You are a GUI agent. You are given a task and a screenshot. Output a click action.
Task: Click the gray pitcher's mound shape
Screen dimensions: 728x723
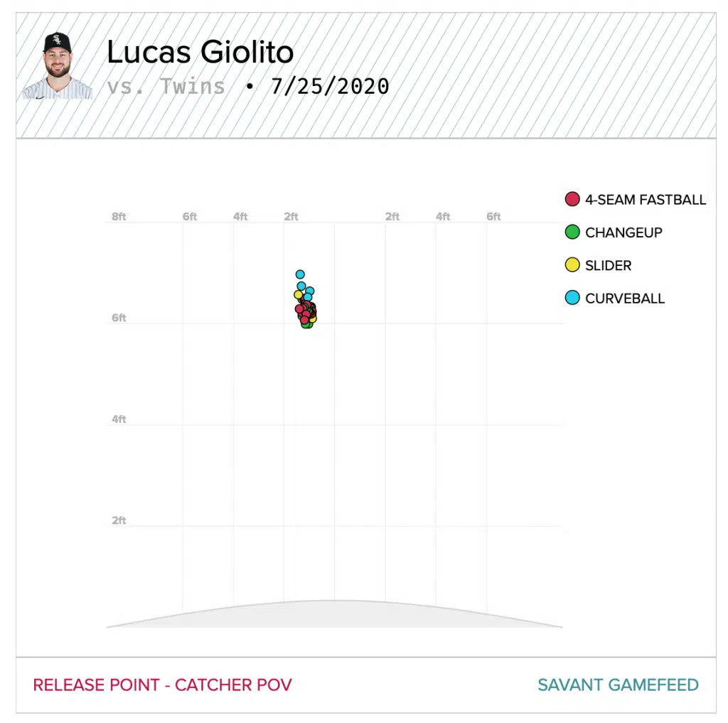pos(334,615)
